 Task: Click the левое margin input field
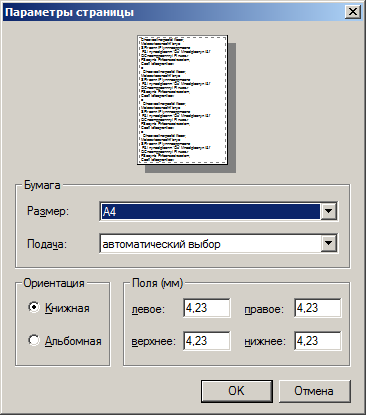click(x=207, y=308)
